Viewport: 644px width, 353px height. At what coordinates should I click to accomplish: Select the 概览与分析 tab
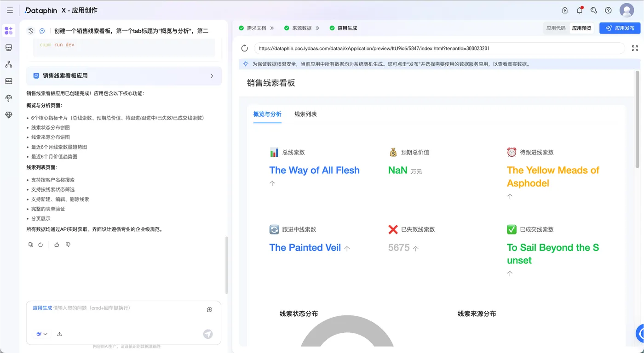coord(267,114)
